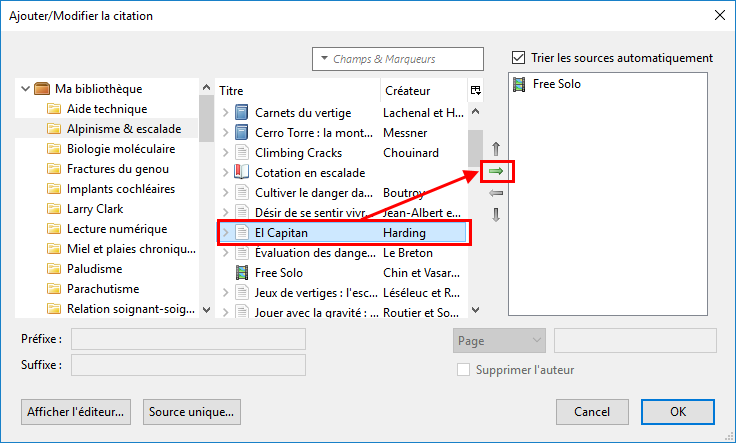Click the Source unique... button
Screen dimensions: 736x443
(x=192, y=412)
